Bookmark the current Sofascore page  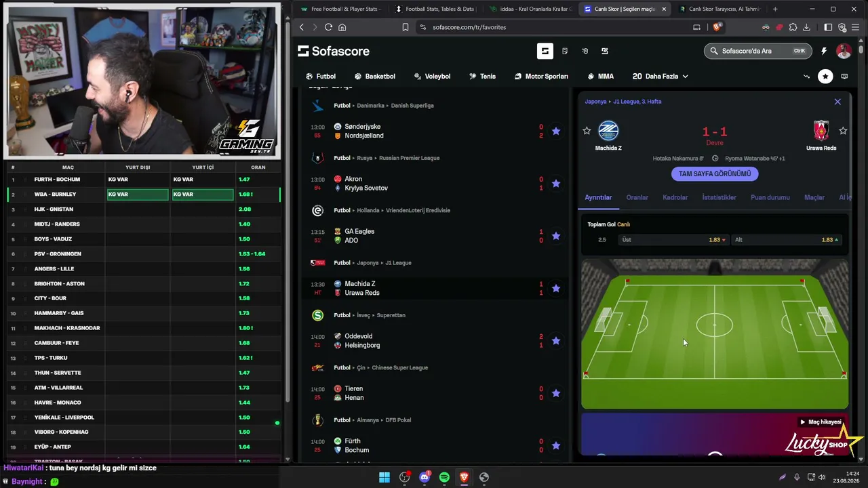[405, 27]
